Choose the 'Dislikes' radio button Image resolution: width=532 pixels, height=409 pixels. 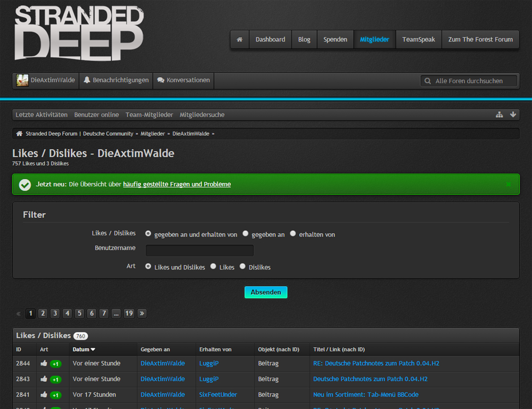coord(243,267)
